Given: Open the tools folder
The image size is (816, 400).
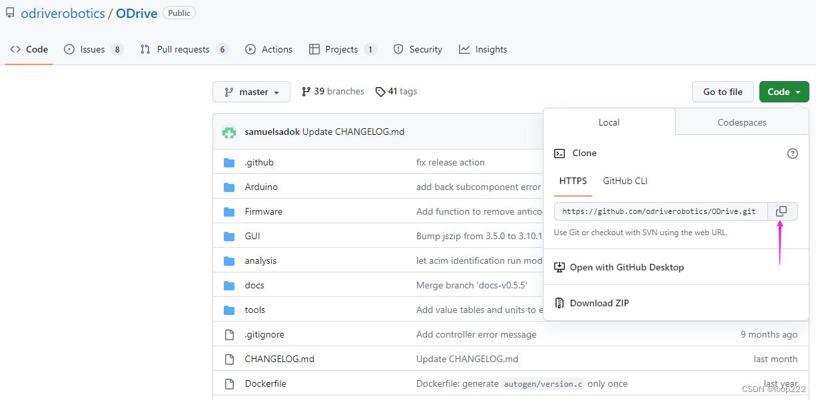Looking at the screenshot, I should 254,310.
